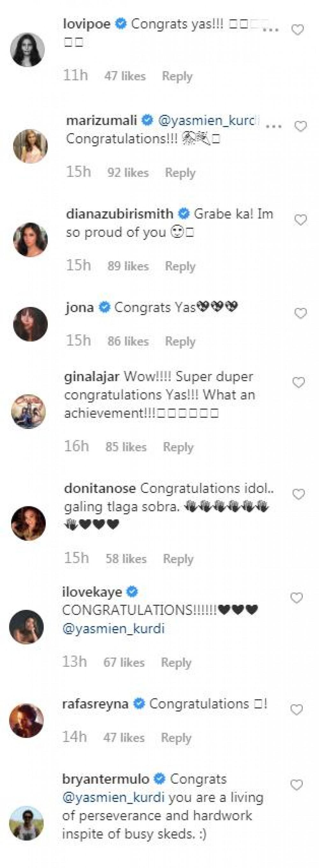This screenshot has height=868, width=319.
Task: Reply to donitanose's comment
Action: point(178,559)
